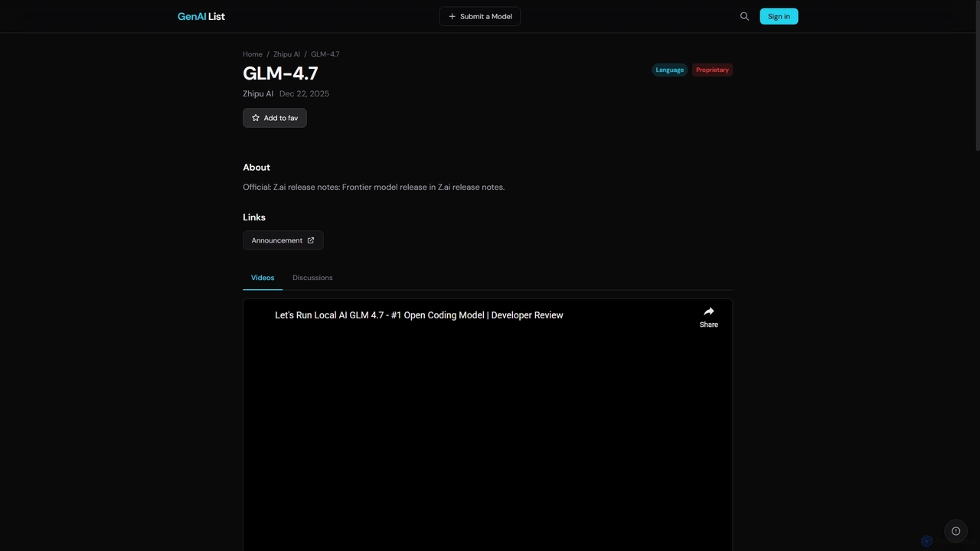The image size is (980, 551).
Task: Click the plus icon in Submit a Model
Action: pos(452,16)
